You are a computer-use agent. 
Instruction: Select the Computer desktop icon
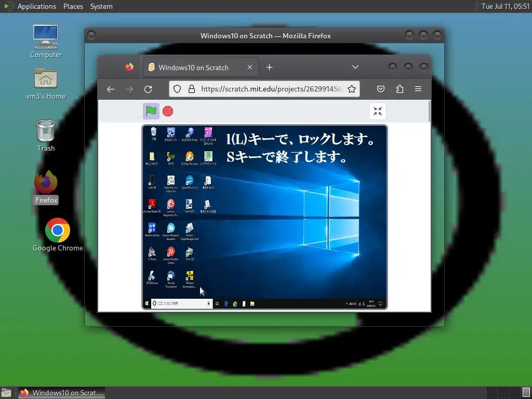tap(46, 42)
